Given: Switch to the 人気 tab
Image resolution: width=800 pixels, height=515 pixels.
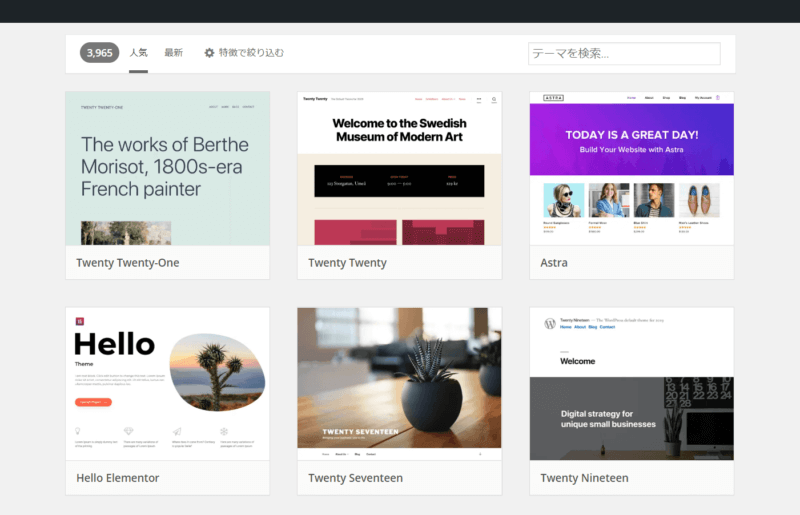Looking at the screenshot, I should click(x=138, y=53).
